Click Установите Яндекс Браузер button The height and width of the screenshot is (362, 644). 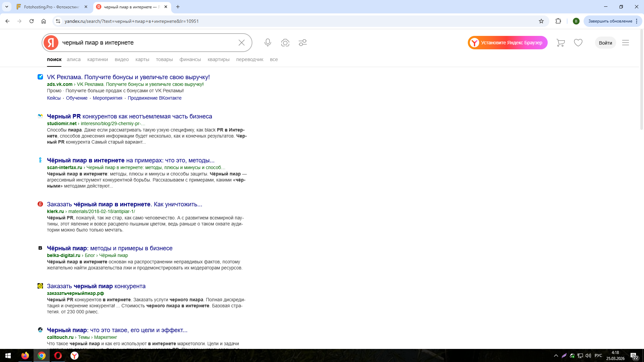pyautogui.click(x=507, y=43)
